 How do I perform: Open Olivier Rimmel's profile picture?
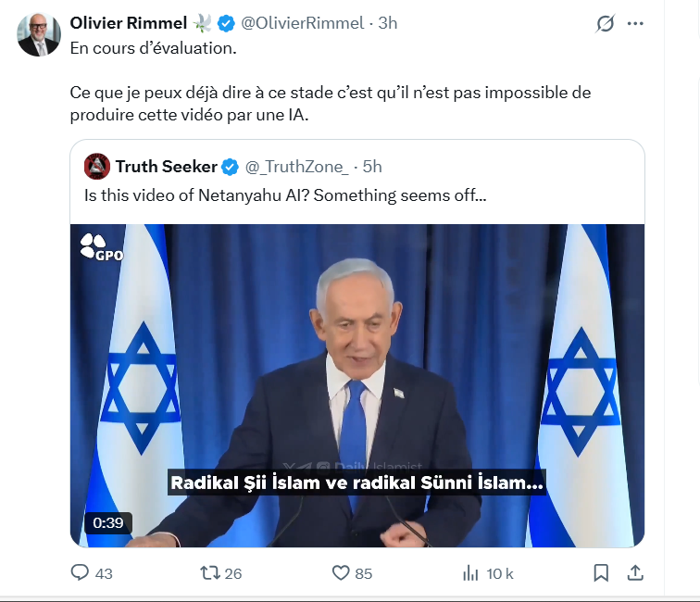tap(39, 35)
